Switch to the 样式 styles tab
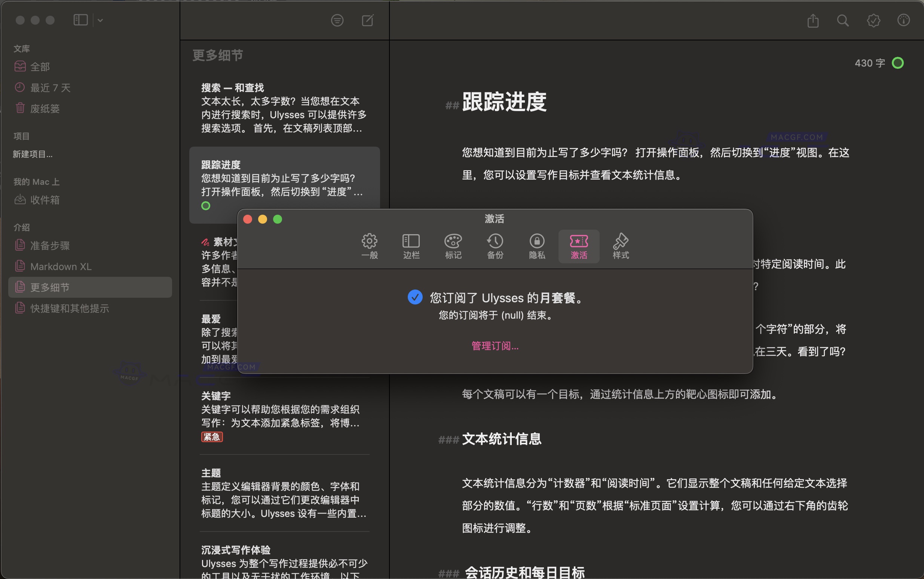 pyautogui.click(x=619, y=245)
